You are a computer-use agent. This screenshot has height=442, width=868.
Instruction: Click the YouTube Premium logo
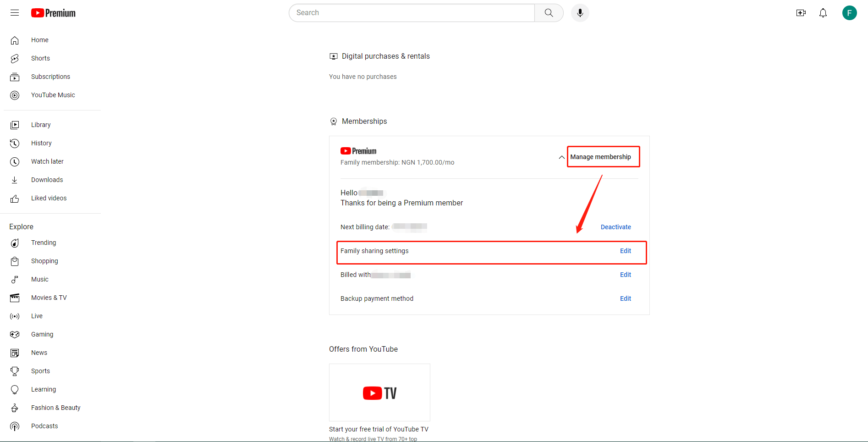coord(53,13)
